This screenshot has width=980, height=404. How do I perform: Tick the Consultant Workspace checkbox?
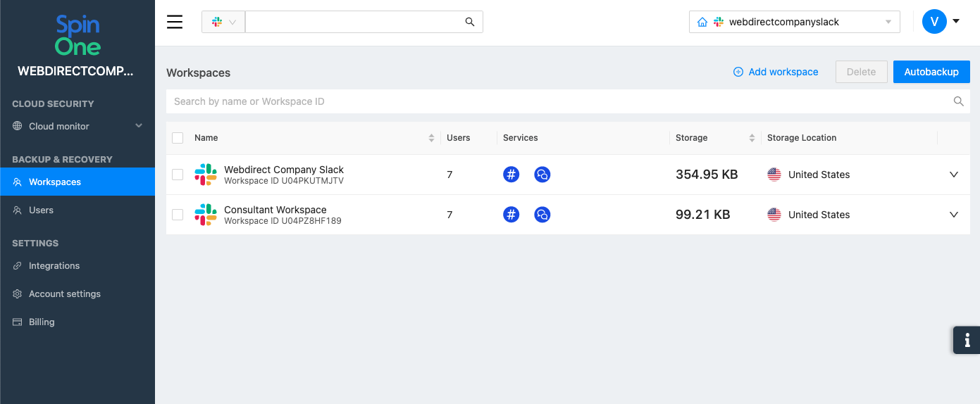coord(178,215)
